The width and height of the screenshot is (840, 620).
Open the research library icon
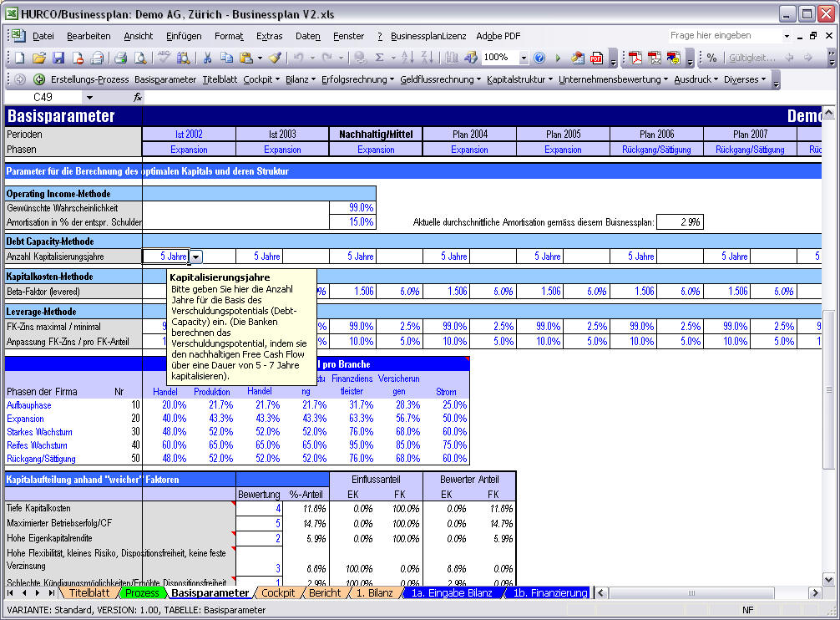click(x=183, y=58)
